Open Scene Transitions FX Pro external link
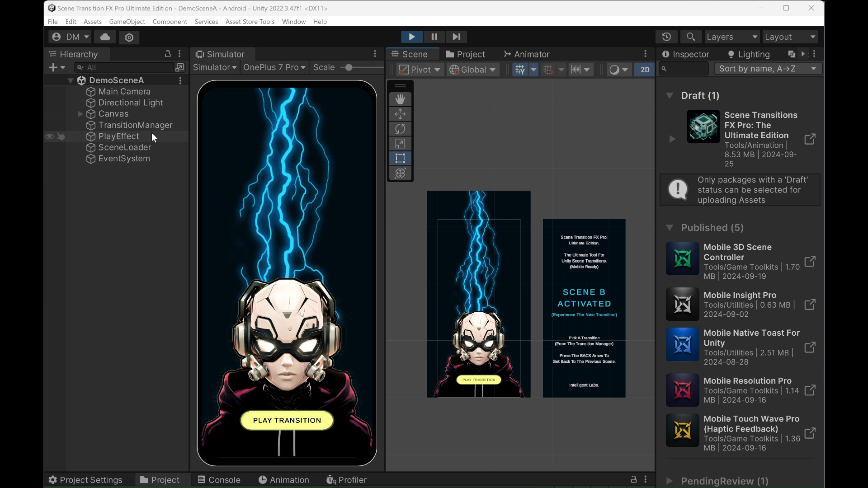 [x=810, y=139]
